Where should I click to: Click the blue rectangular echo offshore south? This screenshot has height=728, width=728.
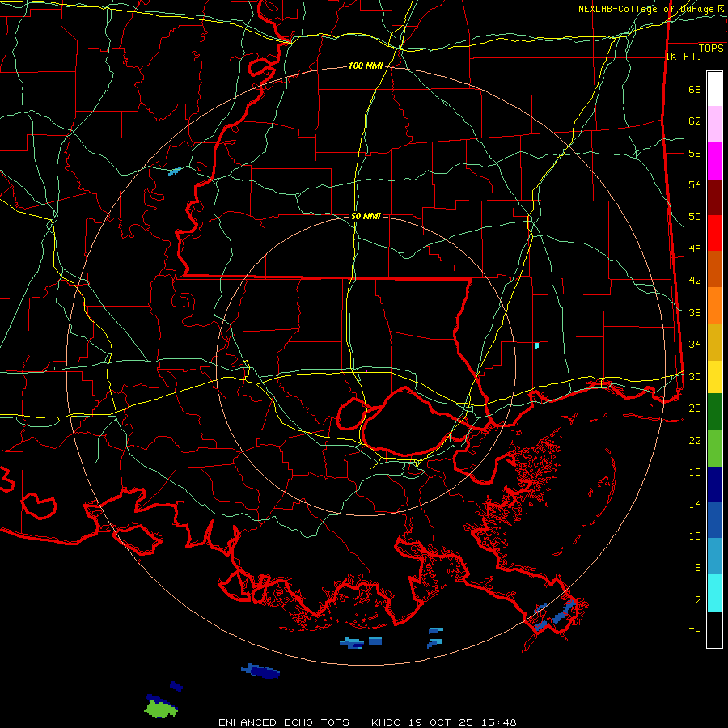375,641
